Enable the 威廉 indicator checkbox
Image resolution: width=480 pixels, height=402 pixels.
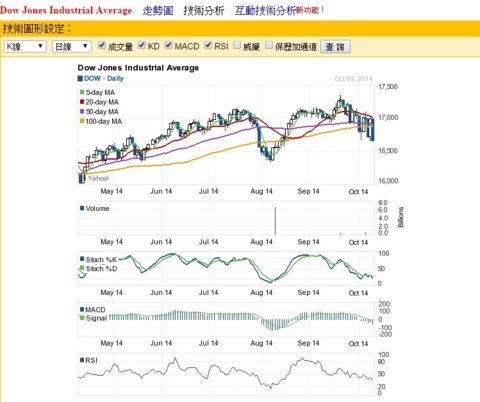coord(237,45)
